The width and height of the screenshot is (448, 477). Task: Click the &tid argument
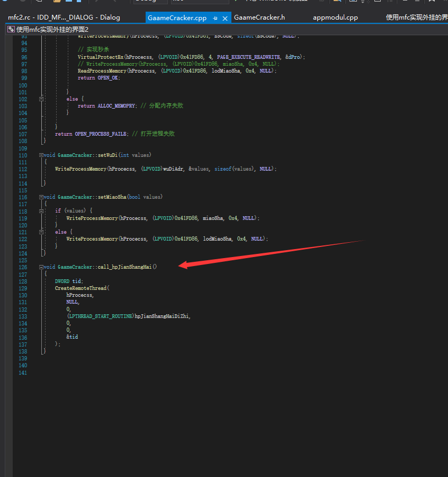point(72,337)
